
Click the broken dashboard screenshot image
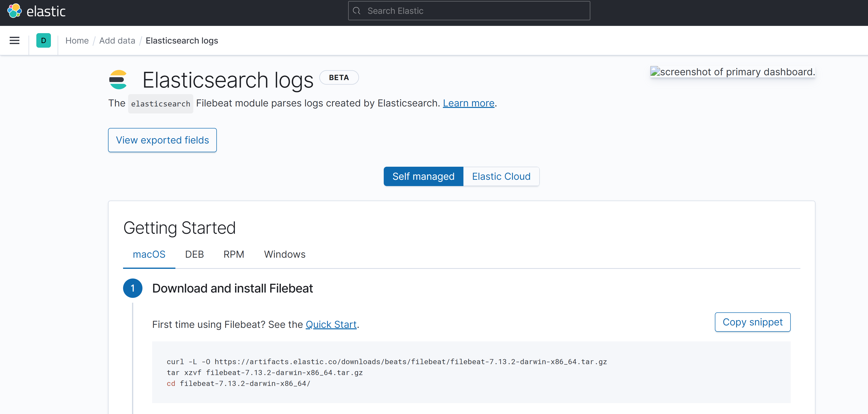click(x=733, y=72)
